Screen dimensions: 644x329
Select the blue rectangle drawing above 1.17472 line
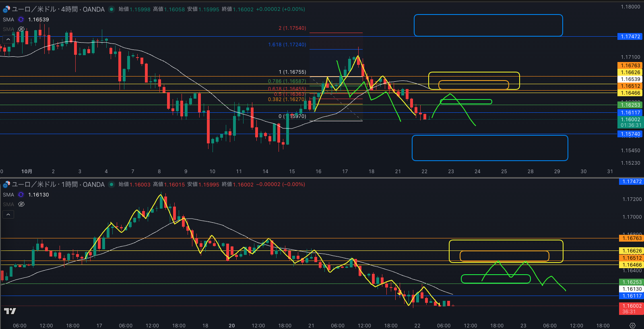[488, 15]
